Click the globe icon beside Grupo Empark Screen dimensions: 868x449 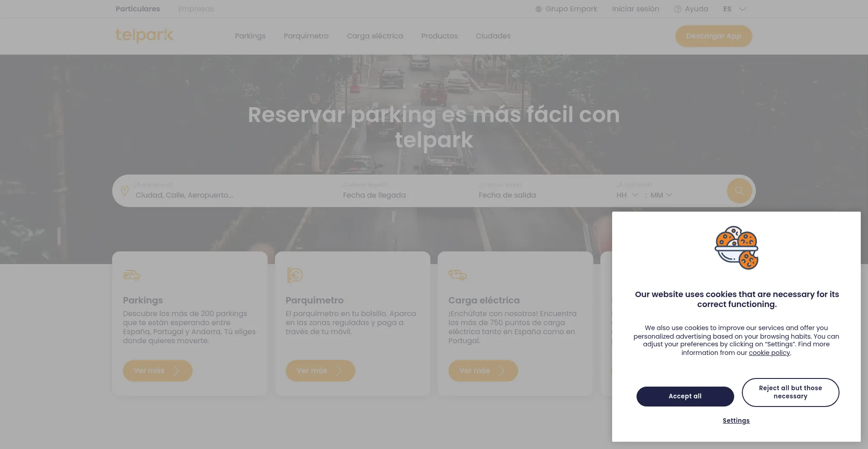click(538, 9)
